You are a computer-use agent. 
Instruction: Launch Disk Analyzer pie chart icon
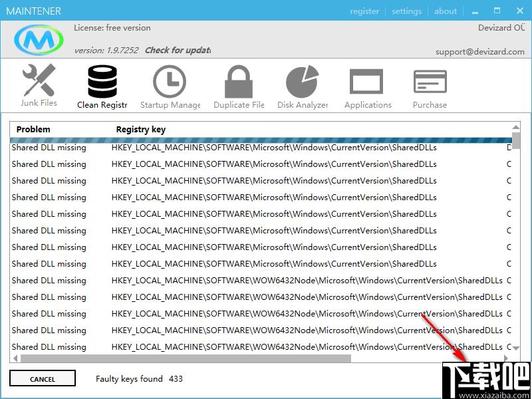303,81
